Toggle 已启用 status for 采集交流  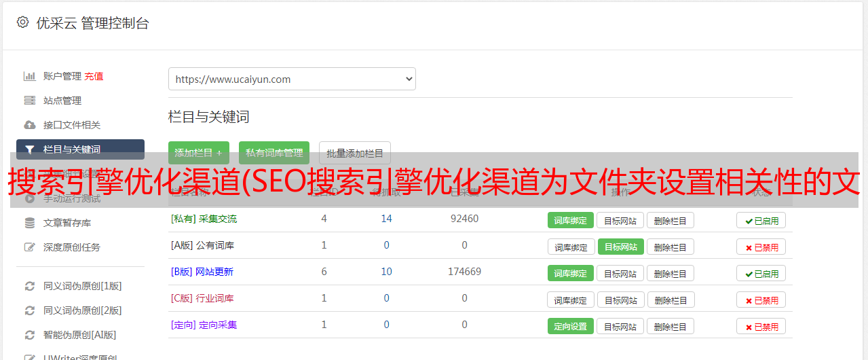click(x=761, y=220)
